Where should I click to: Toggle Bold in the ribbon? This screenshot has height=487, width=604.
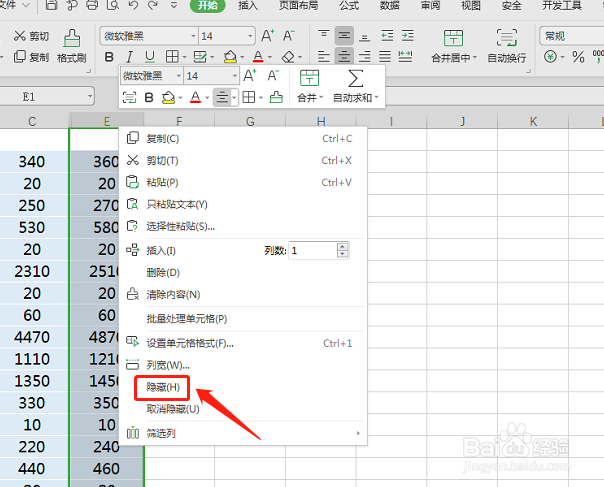(x=109, y=57)
